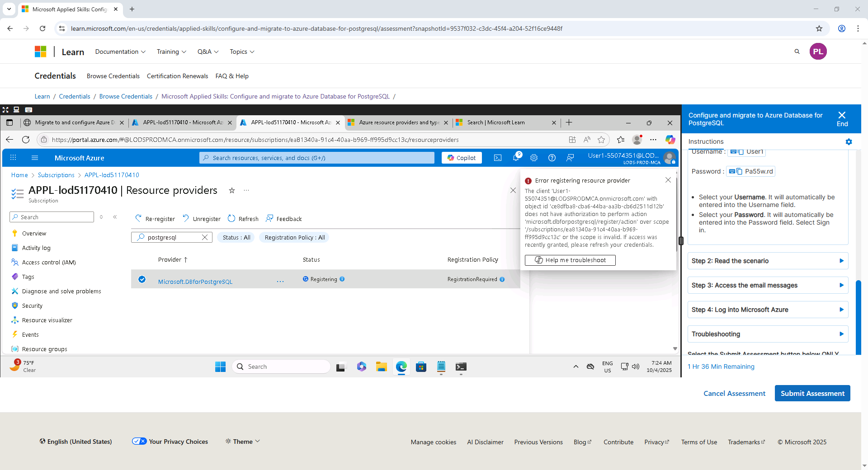The image size is (868, 470).
Task: Switch to the Azure resource providers and types tab
Action: 398,122
